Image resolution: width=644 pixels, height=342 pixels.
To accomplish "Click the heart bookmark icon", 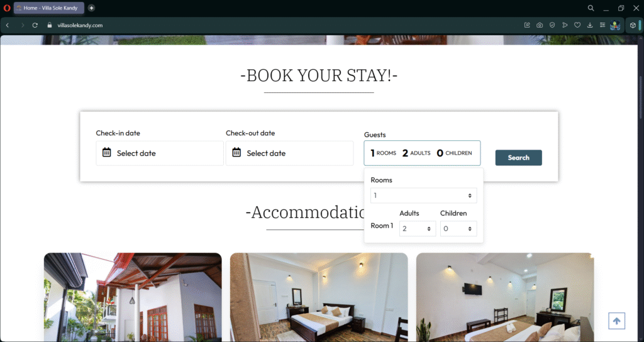I will click(x=577, y=25).
